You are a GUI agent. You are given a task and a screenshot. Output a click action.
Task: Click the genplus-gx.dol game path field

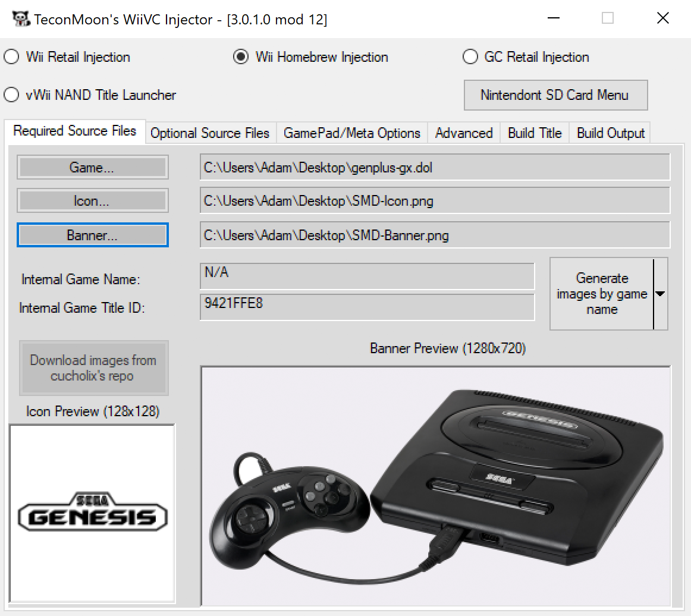pos(435,168)
